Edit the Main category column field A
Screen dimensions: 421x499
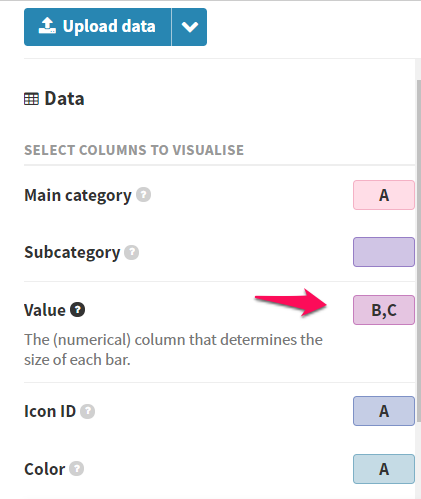click(x=384, y=195)
